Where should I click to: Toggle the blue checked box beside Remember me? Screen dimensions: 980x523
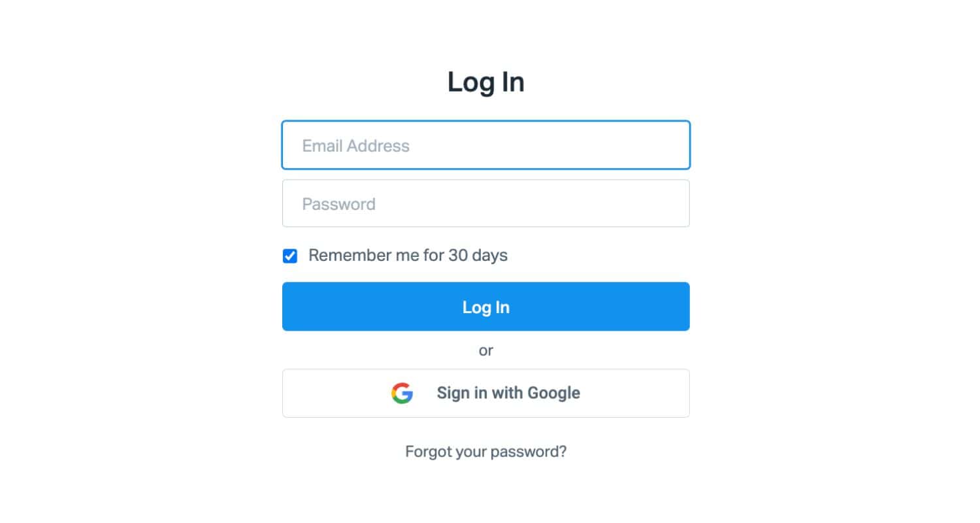(290, 256)
